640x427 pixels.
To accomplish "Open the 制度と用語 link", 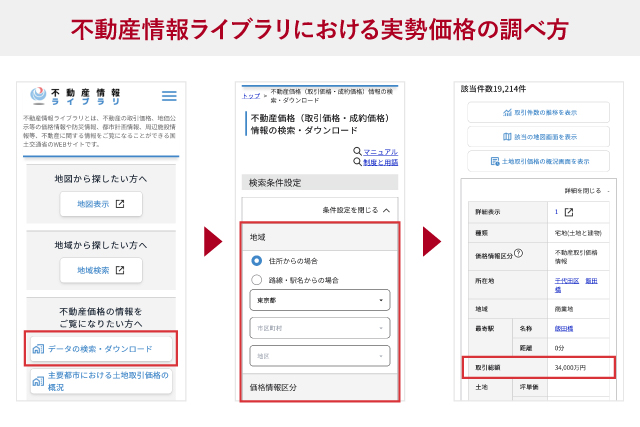I will tap(380, 162).
